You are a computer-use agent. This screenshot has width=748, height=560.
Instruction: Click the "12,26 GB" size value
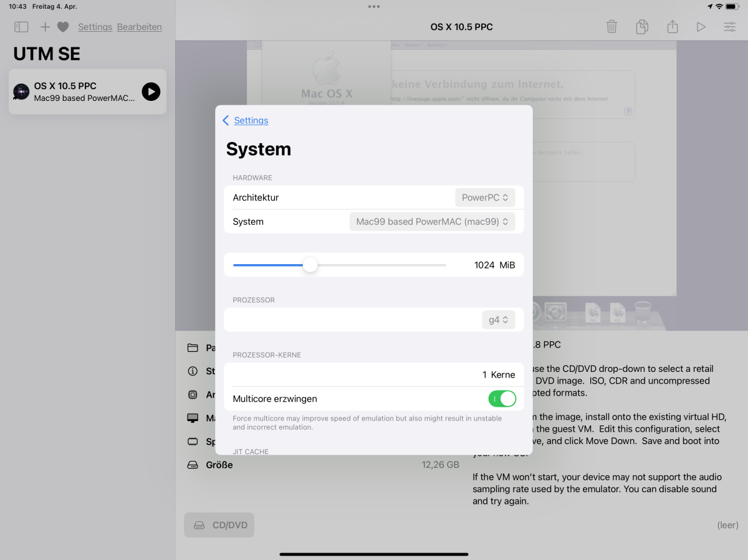(441, 465)
